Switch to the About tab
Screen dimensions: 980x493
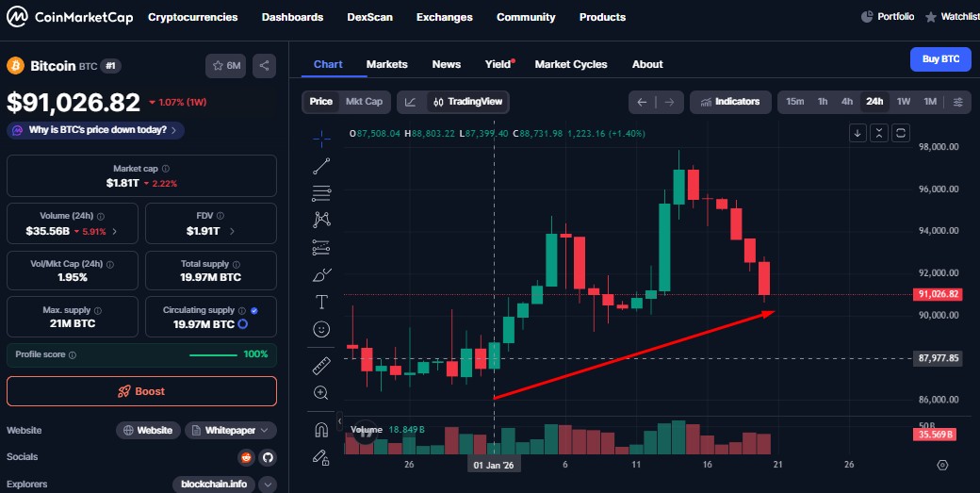click(x=646, y=64)
